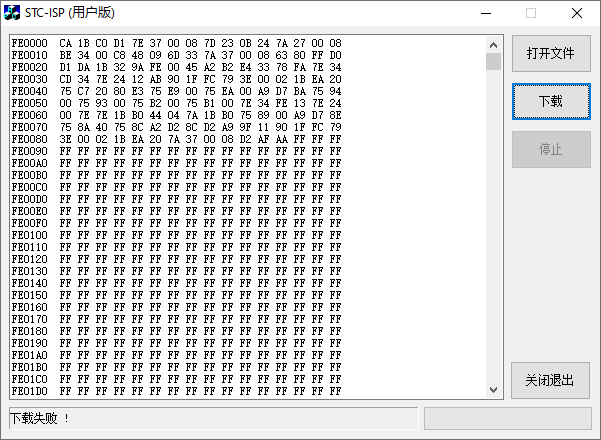
Task: Select address FE01D0 row label
Action: (30, 391)
